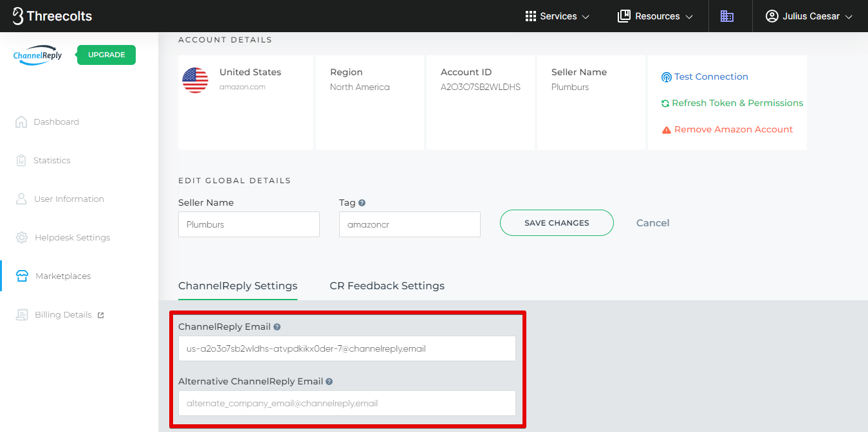
Task: Click the red warning triangle icon
Action: tap(667, 130)
